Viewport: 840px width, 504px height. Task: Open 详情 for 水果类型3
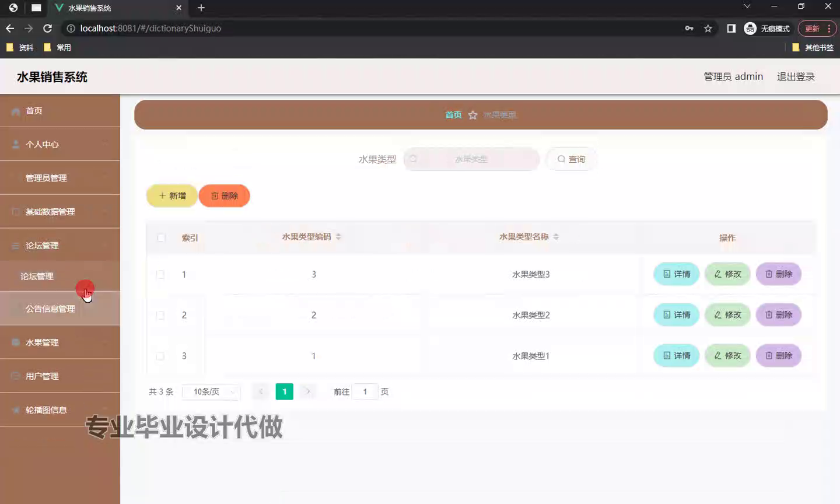[677, 274]
